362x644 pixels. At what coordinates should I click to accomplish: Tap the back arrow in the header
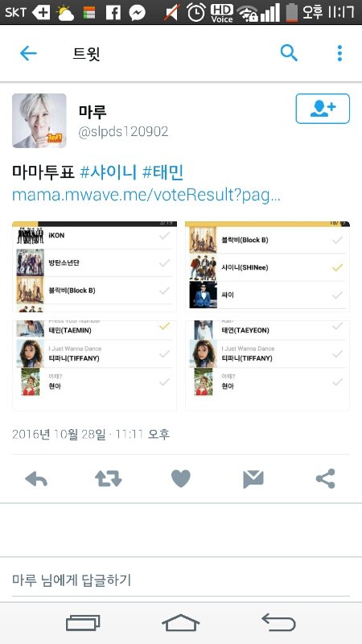28,53
